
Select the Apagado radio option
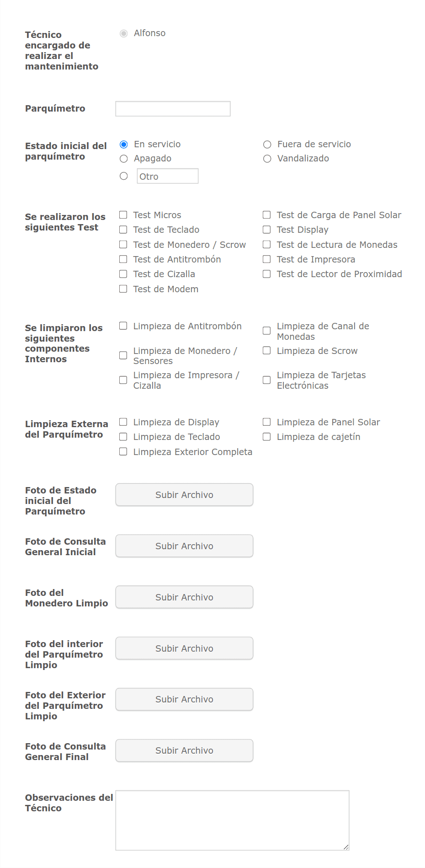tap(123, 159)
